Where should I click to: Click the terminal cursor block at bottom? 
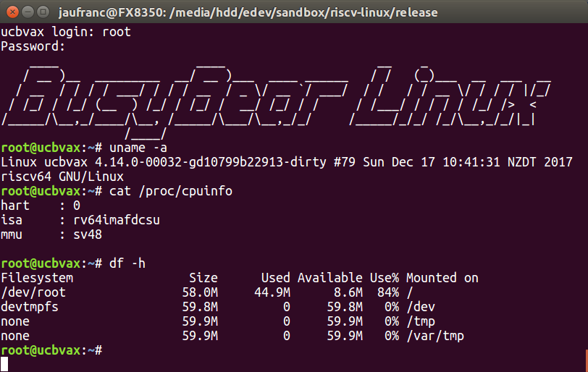click(x=4, y=364)
